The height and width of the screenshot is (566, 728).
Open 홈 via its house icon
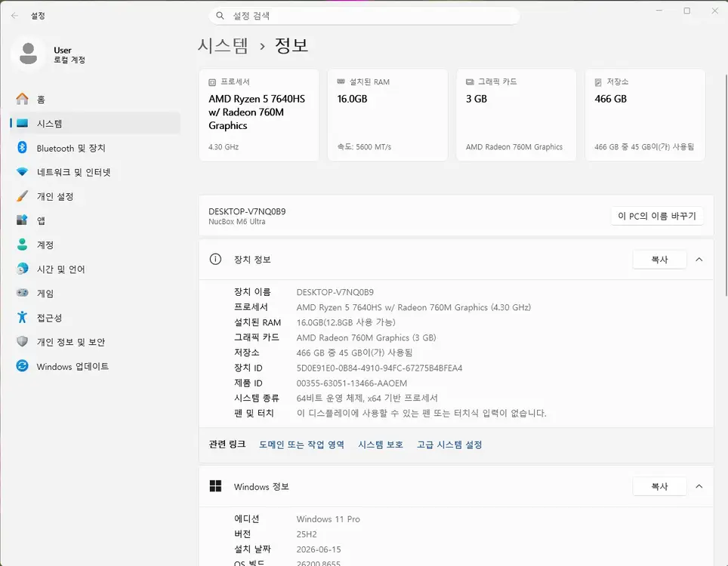pos(22,100)
